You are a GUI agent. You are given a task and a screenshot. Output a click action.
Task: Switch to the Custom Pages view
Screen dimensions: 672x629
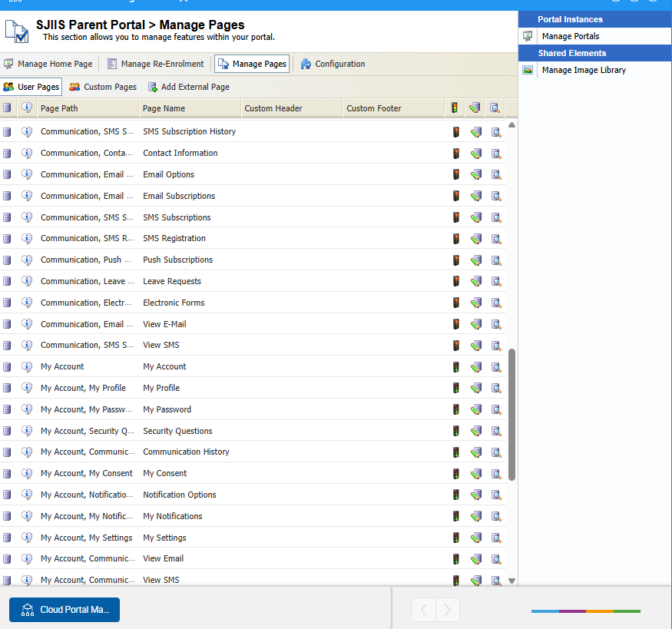coord(103,87)
